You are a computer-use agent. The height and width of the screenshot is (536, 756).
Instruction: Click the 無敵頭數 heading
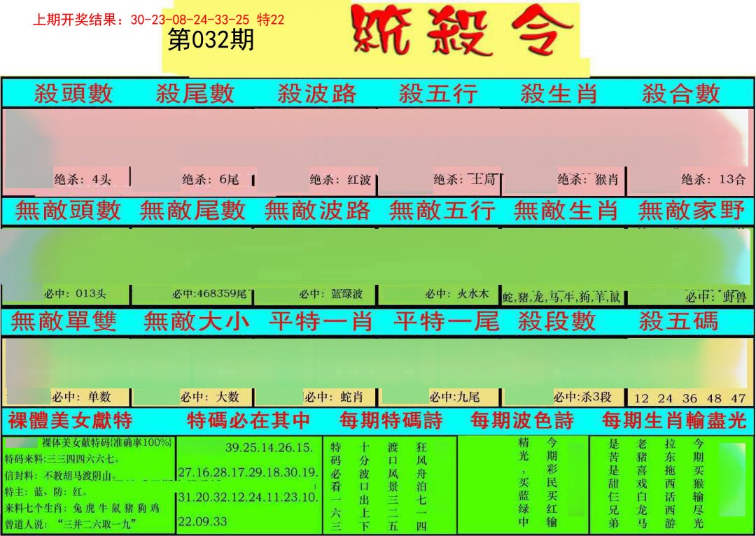tap(68, 211)
